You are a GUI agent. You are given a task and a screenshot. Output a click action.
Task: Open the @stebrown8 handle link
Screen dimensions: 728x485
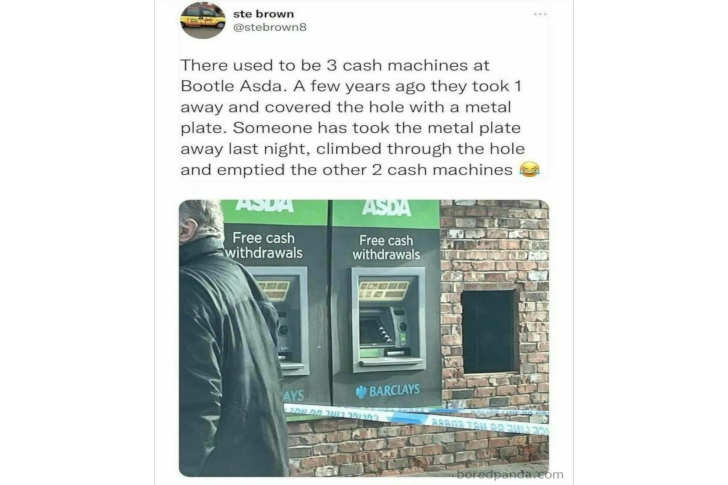point(269,27)
